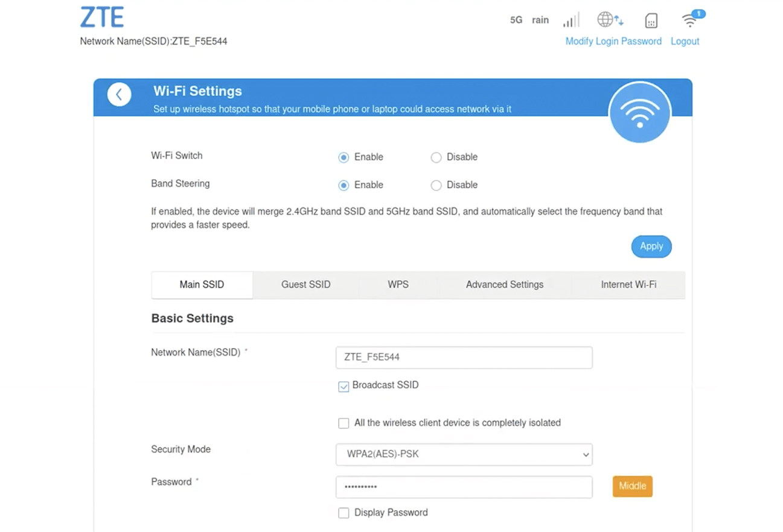Check the Display Password box
This screenshot has height=532, width=783.
click(344, 513)
